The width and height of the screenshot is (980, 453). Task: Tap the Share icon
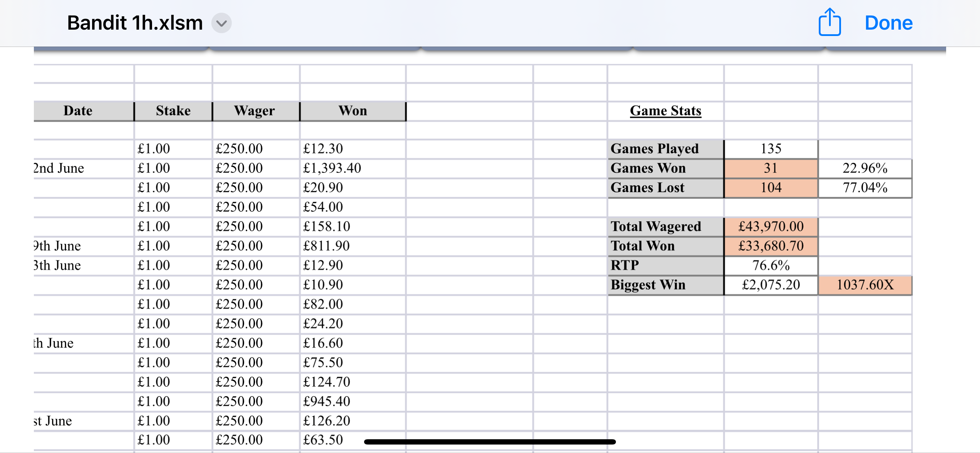[x=829, y=22]
